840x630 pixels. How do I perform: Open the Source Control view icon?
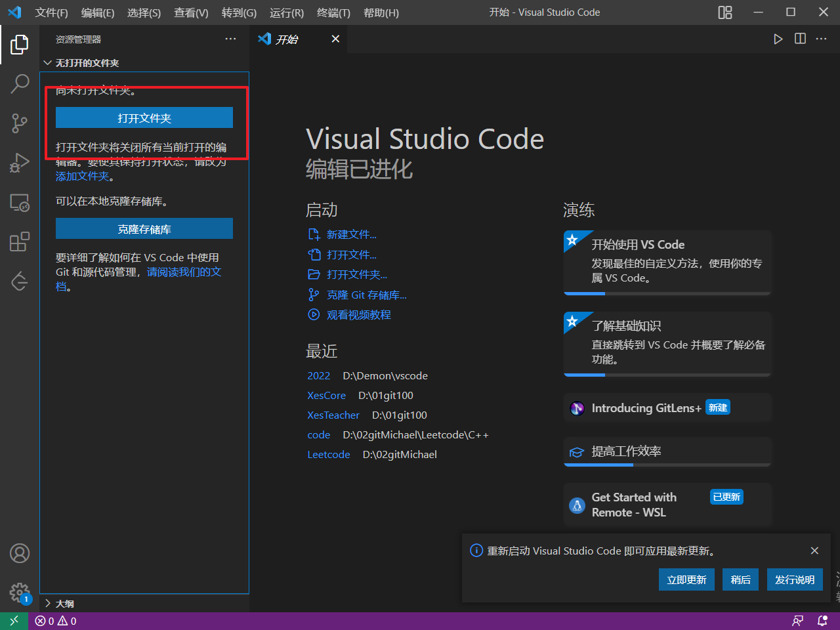tap(20, 123)
